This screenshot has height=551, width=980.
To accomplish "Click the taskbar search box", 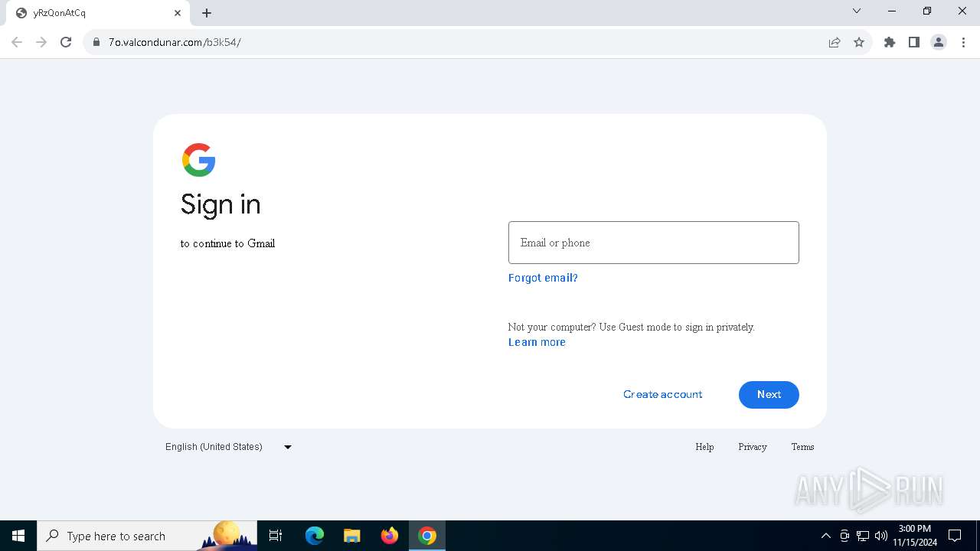I will pyautogui.click(x=147, y=536).
